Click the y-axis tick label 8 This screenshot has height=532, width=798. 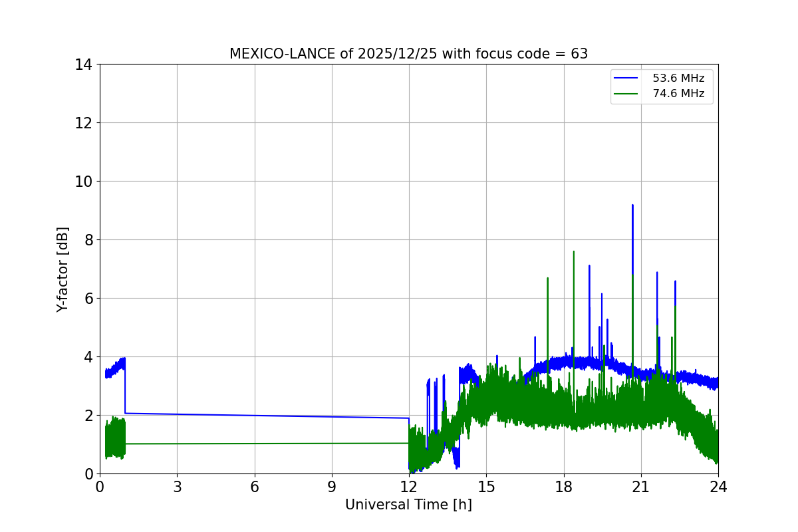(x=87, y=240)
